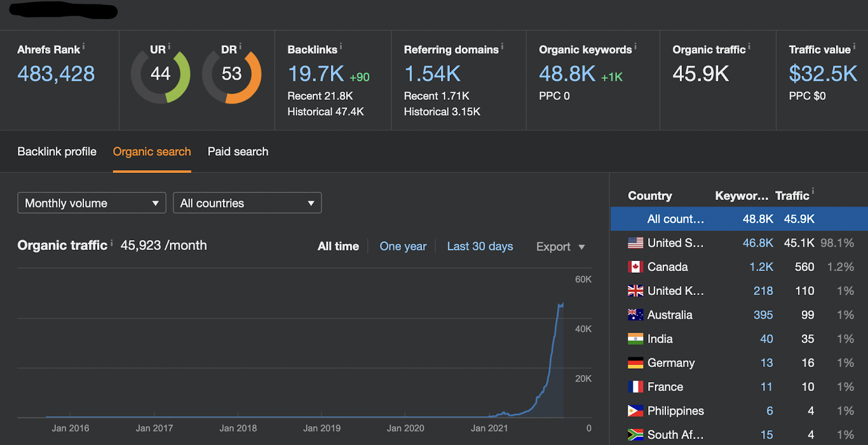This screenshot has width=868, height=445.
Task: Open the Paid search tab
Action: [238, 152]
